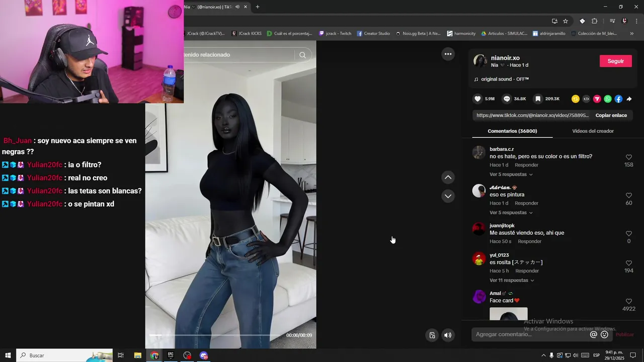Seek on the video progress bar
The width and height of the screenshot is (644, 362).
[x=215, y=335]
